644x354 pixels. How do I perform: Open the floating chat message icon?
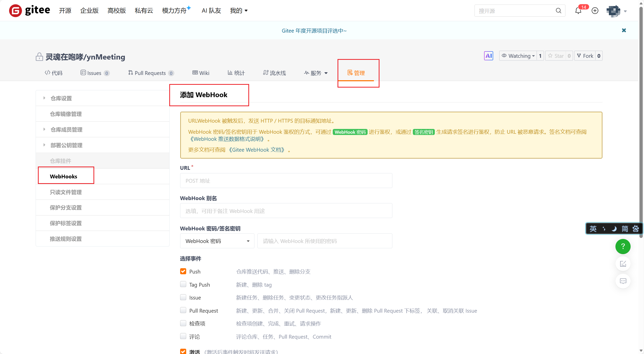coord(623,281)
